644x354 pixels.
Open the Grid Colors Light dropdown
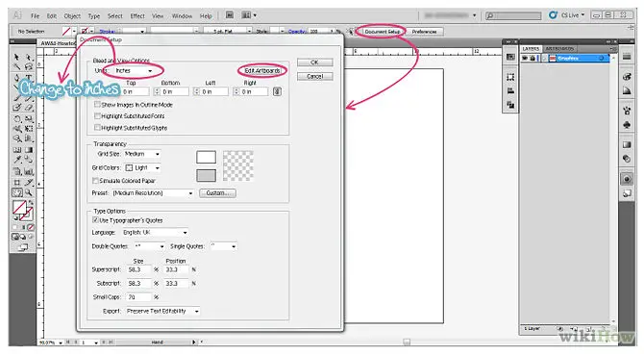point(142,167)
